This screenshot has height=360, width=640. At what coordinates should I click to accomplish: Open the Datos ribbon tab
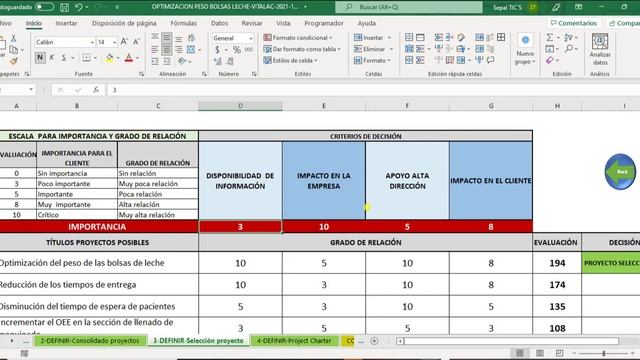click(220, 23)
